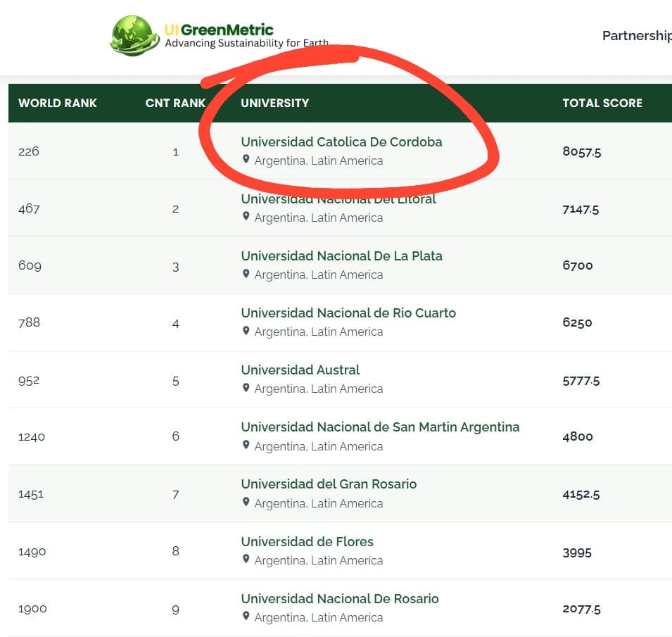
Task: Select the world rank value 467
Action: click(x=29, y=209)
